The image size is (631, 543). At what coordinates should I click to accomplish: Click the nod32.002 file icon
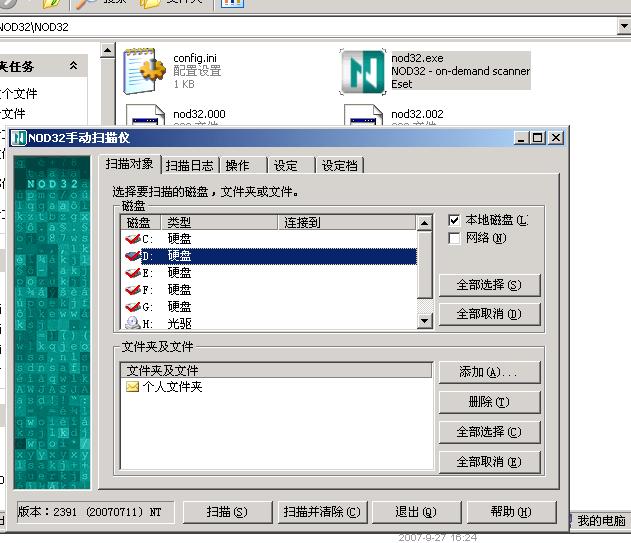363,115
